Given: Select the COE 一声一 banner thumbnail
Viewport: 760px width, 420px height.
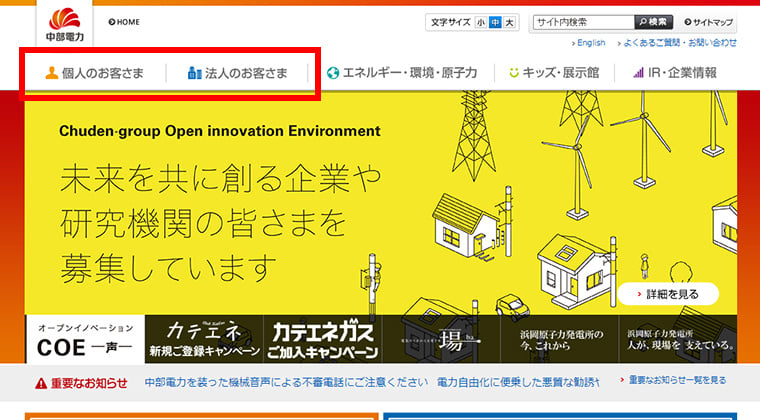Looking at the screenshot, I should coord(84,340).
